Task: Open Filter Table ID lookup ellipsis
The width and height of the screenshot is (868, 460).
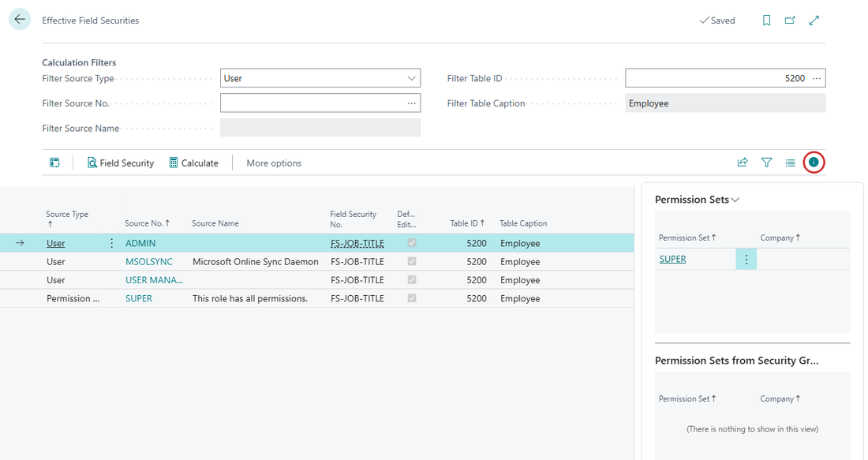Action: [x=817, y=78]
